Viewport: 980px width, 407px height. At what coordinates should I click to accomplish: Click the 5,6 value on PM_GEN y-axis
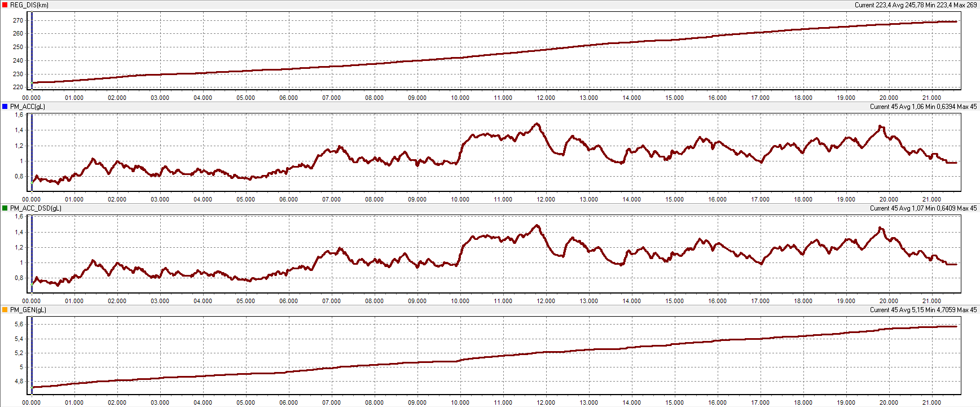pos(19,325)
